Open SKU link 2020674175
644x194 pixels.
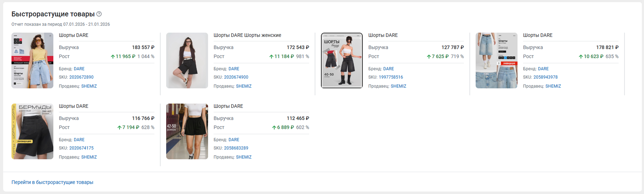81,148
